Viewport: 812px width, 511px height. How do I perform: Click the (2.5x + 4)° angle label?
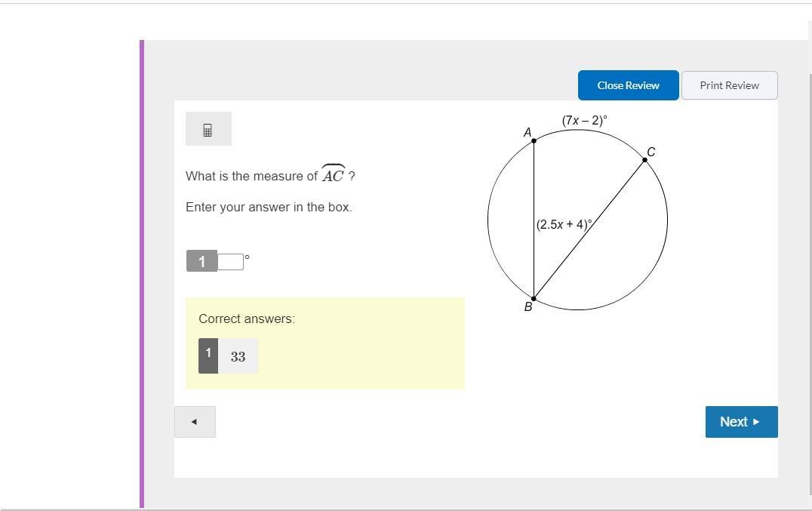click(564, 224)
